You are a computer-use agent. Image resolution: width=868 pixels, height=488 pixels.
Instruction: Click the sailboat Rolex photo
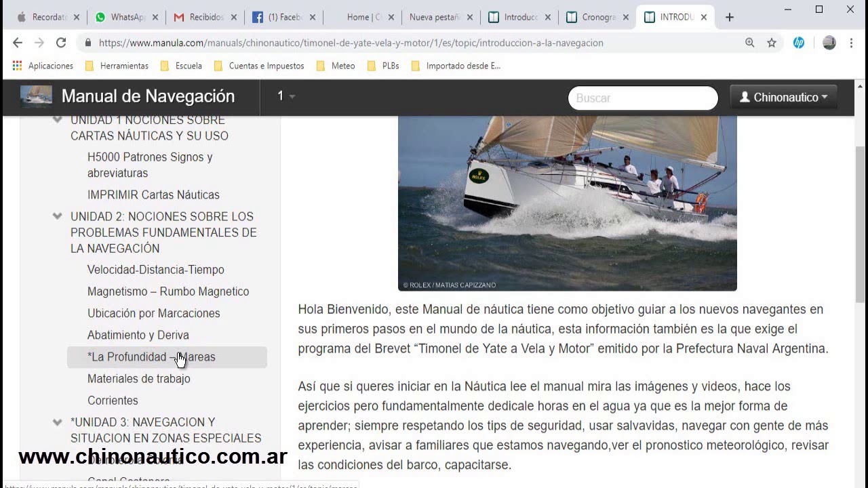[568, 203]
